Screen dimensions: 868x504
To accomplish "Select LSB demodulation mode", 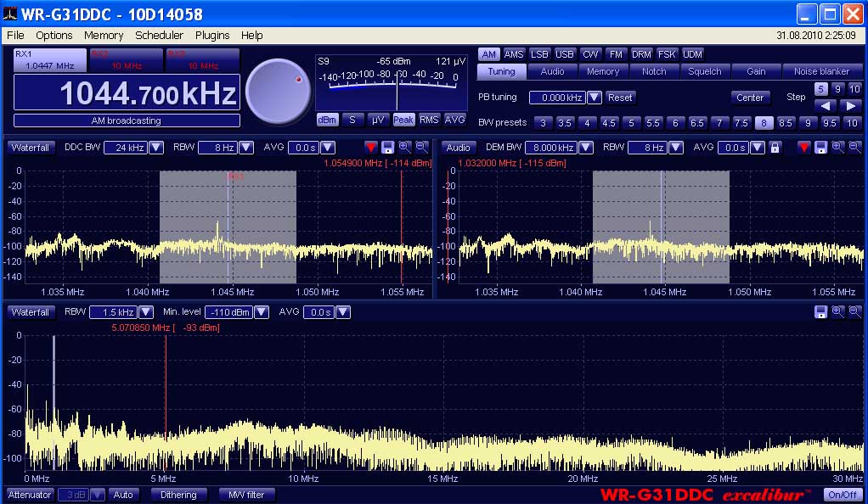I will point(539,54).
